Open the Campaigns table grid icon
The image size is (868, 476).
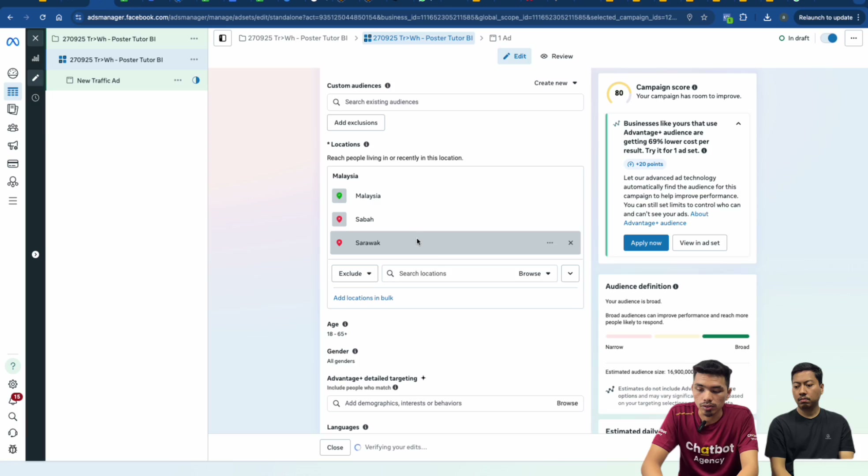(13, 92)
